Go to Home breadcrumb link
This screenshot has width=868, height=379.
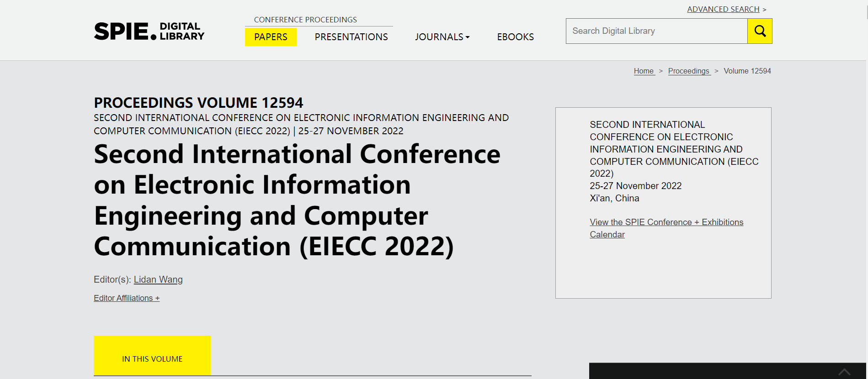[644, 71]
